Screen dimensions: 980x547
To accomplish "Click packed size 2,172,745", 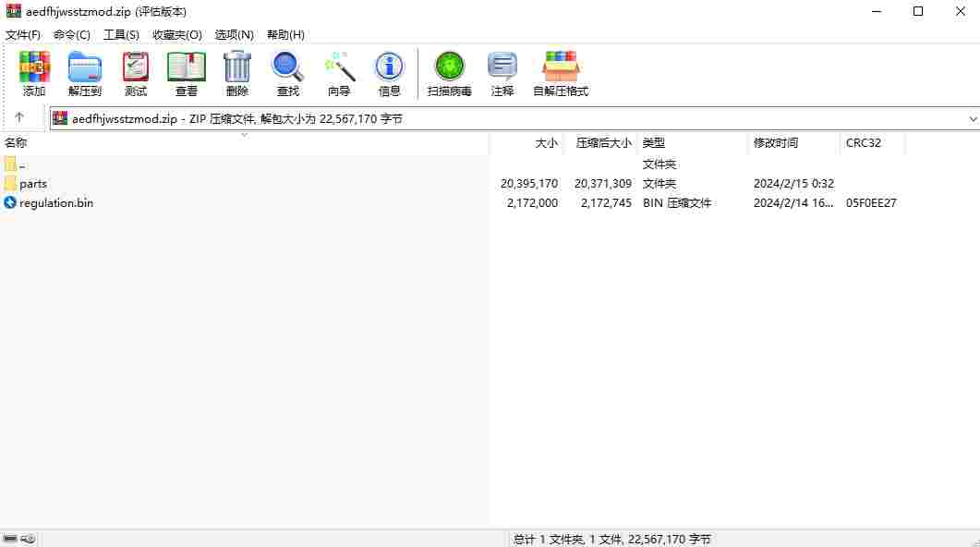I will click(x=606, y=202).
